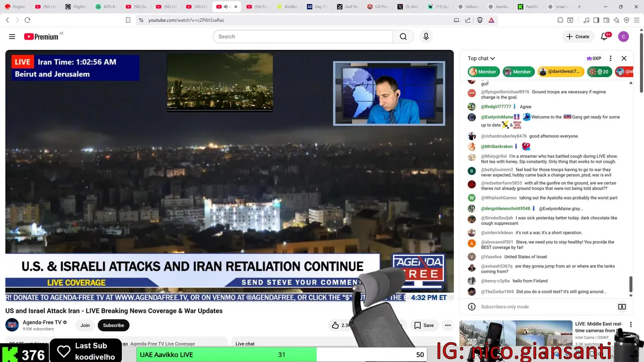
Task: Click the subscribers-only mode info icon
Action: click(x=471, y=307)
